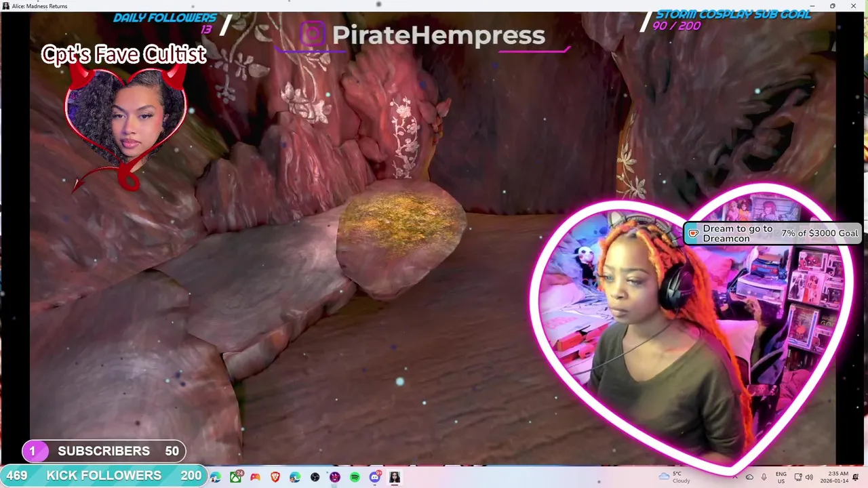This screenshot has height=488, width=868.
Task: Switch to OBS Studio on taskbar
Action: coord(315,477)
